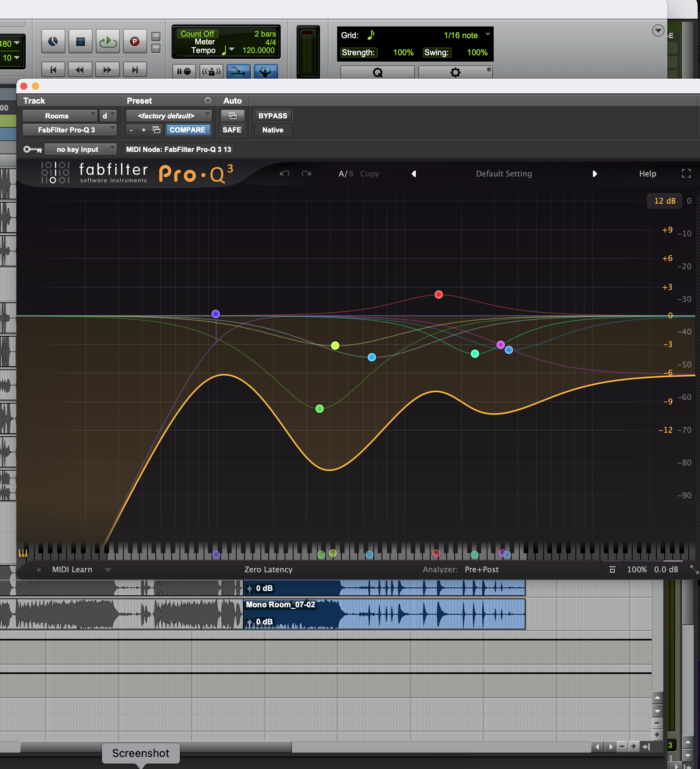Click the plugin settings copy icon

[x=157, y=130]
